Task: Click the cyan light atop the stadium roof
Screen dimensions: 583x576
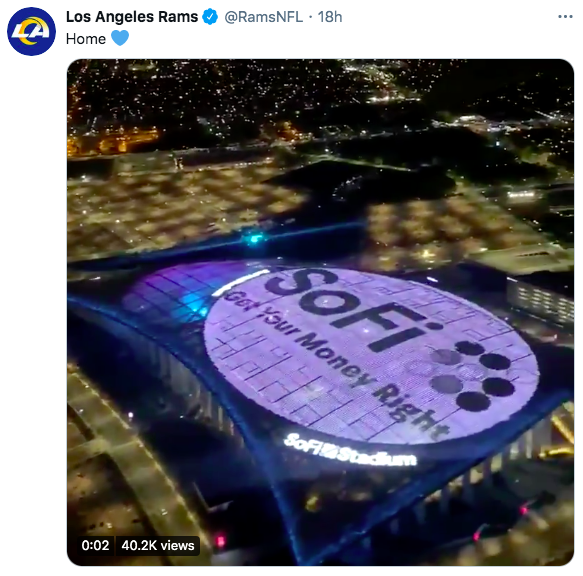Action: 255,238
